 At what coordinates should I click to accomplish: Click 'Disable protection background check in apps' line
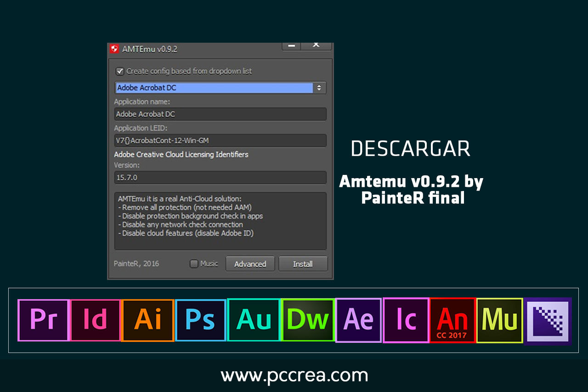coord(191,216)
